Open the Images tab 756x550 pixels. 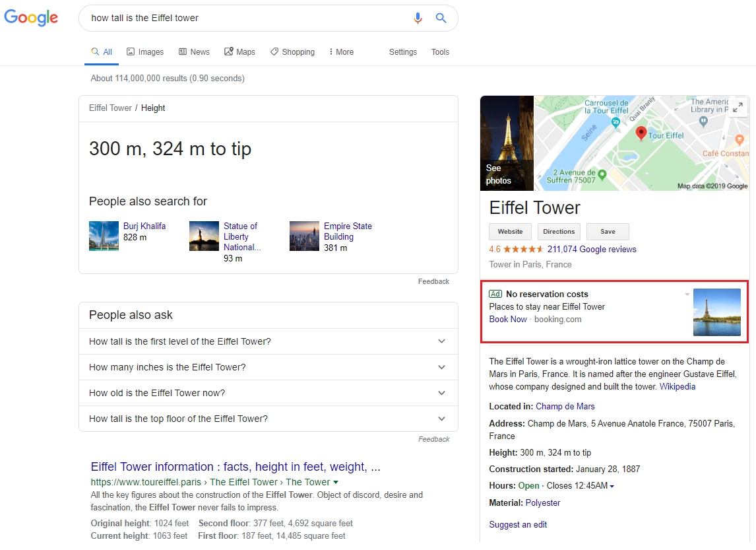[x=145, y=52]
